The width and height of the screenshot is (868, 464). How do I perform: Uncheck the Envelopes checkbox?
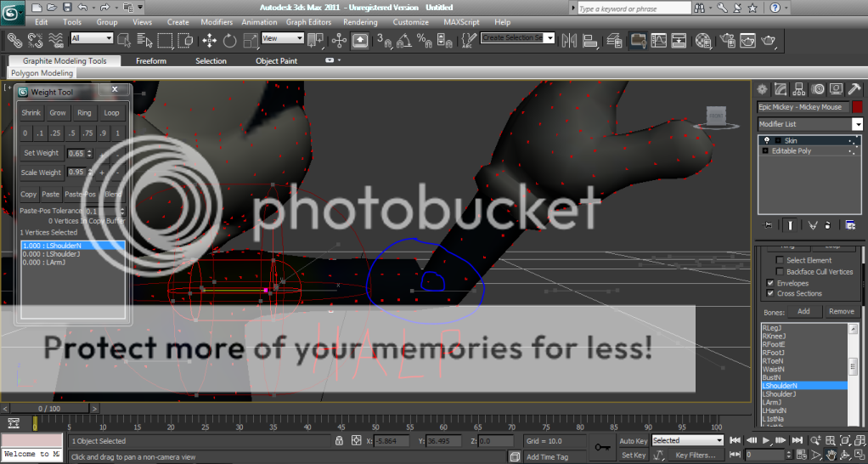(x=770, y=283)
